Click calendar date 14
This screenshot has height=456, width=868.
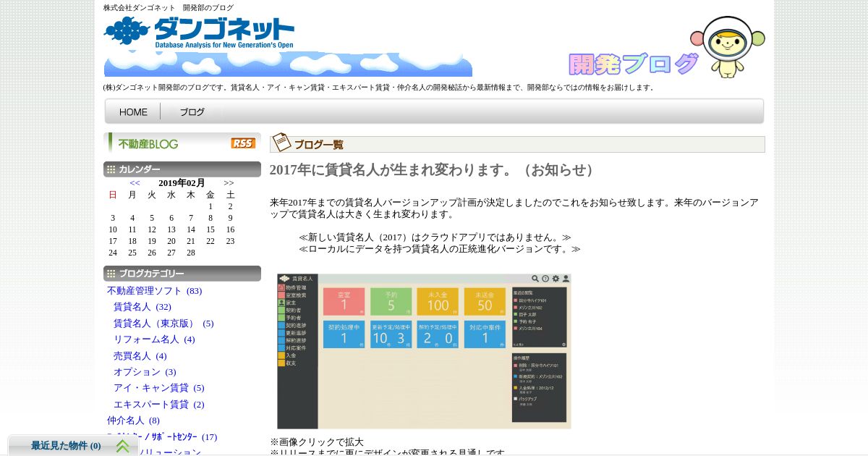click(x=191, y=229)
